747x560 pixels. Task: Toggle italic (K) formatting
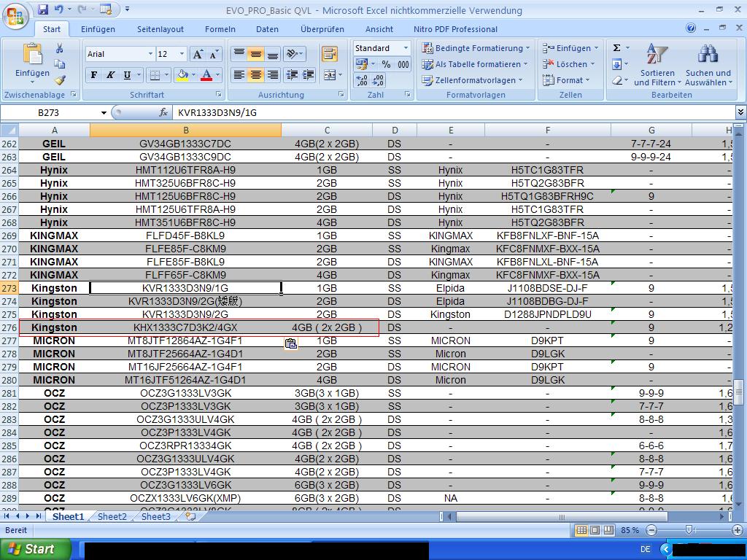[110, 75]
